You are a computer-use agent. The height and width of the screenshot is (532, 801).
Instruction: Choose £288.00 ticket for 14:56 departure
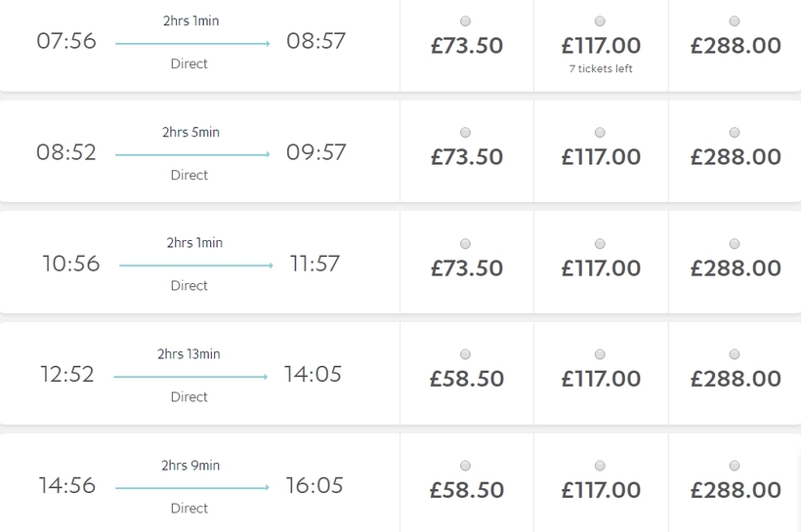(735, 465)
